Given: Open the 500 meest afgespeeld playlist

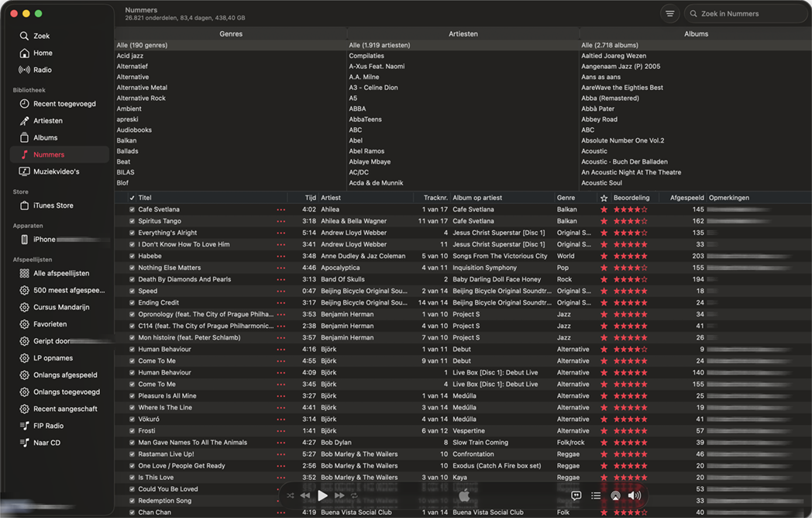Looking at the screenshot, I should 62,290.
